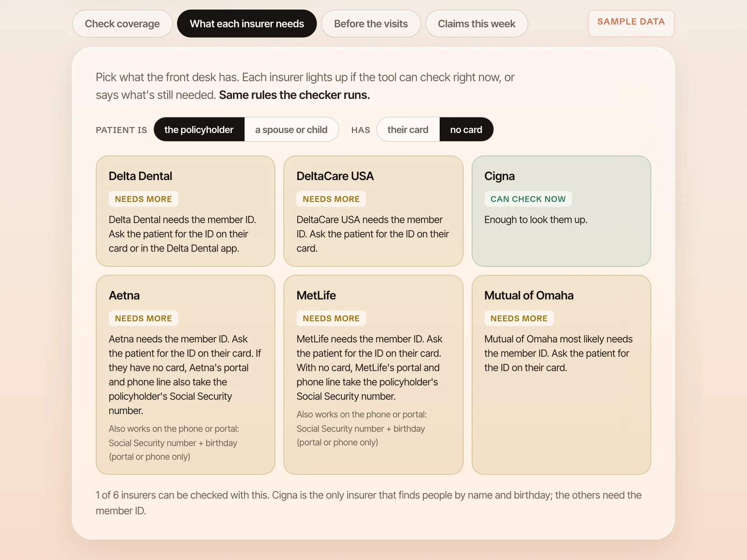Click the DeltaCare USA member ID description
The height and width of the screenshot is (560, 747).
pyautogui.click(x=373, y=234)
